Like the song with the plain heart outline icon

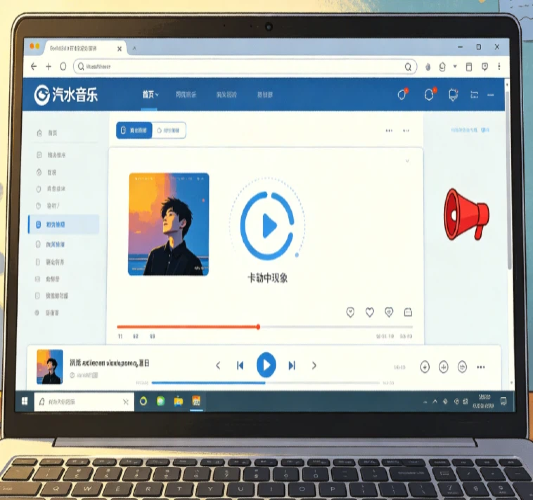tap(369, 312)
